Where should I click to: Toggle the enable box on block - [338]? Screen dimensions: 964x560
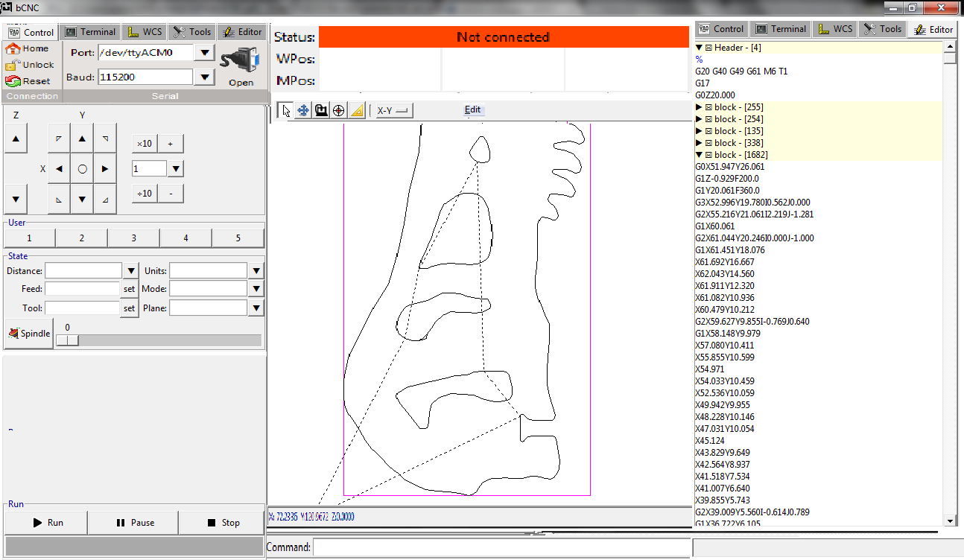[708, 143]
